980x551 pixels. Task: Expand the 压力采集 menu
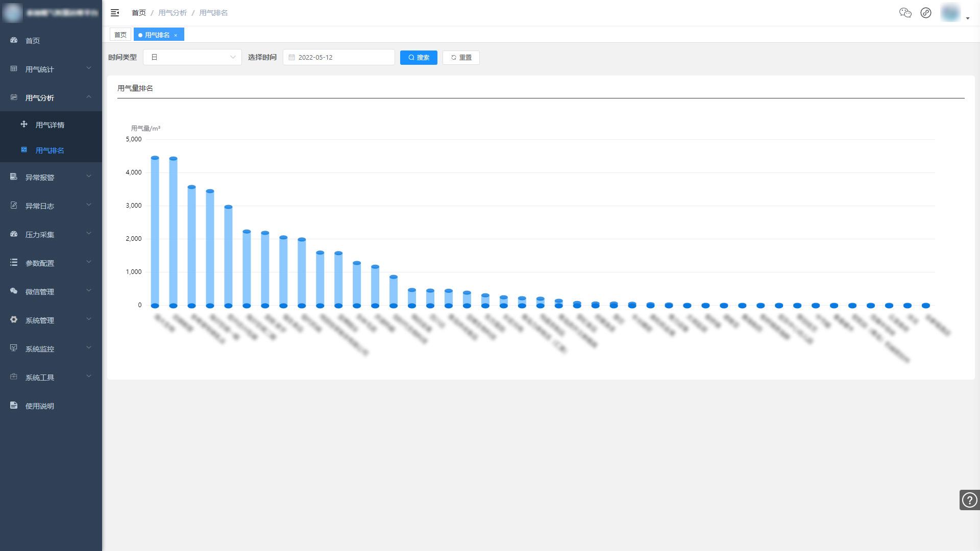pyautogui.click(x=51, y=234)
